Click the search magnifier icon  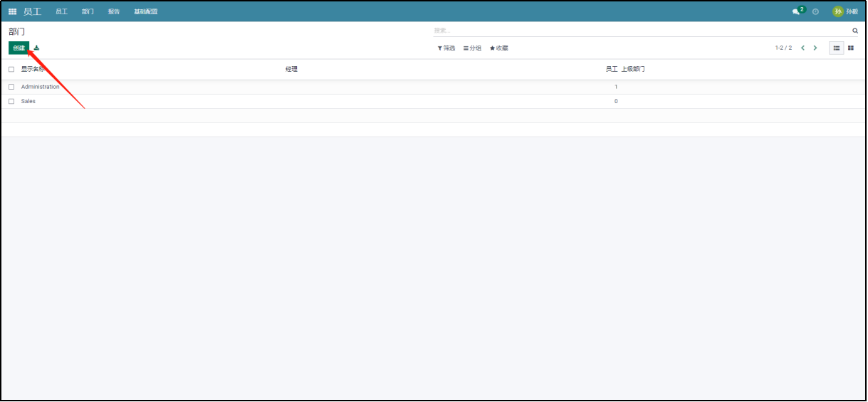pyautogui.click(x=855, y=31)
